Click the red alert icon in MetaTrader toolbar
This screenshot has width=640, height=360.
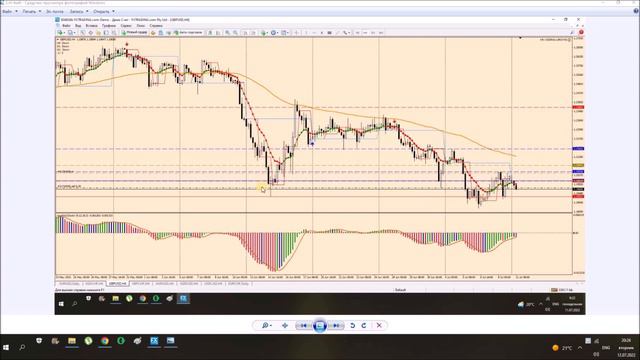point(581,32)
